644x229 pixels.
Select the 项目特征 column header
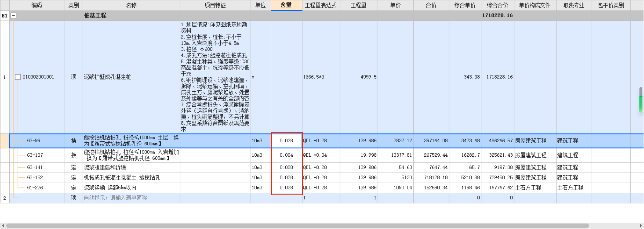(x=215, y=5)
